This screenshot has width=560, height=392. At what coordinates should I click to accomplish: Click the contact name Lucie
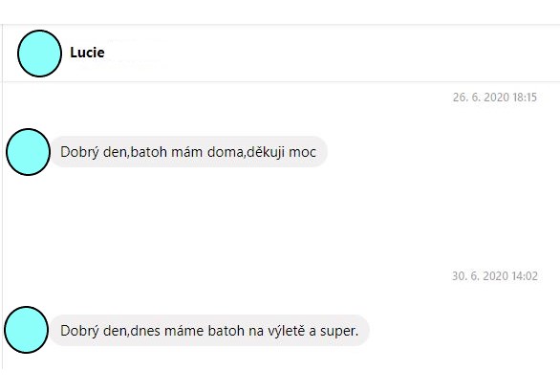(87, 53)
